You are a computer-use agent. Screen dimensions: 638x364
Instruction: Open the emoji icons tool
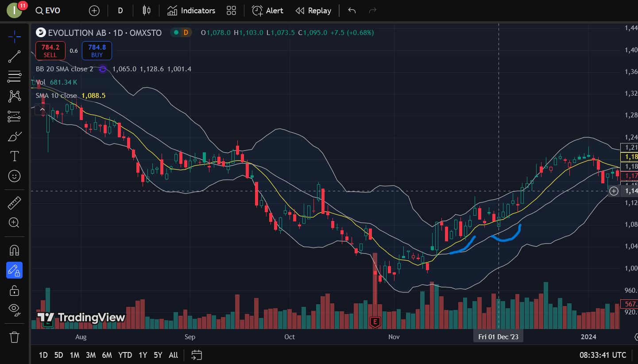[14, 176]
